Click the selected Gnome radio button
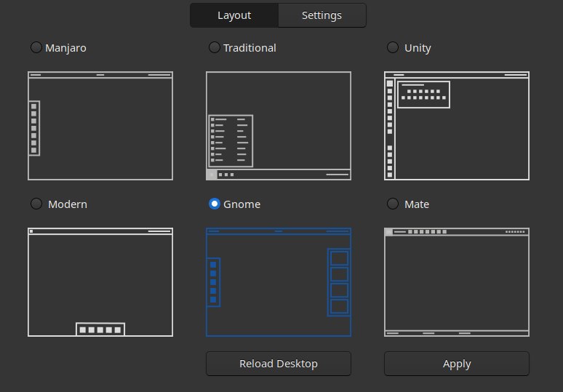 [215, 204]
